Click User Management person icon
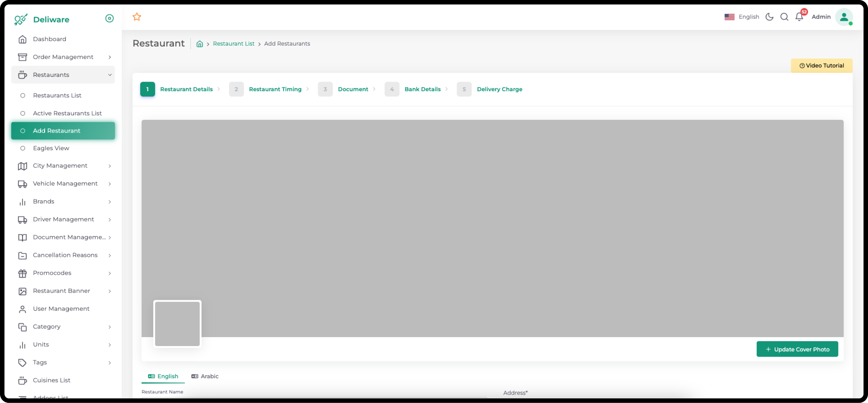The image size is (868, 403). tap(22, 309)
